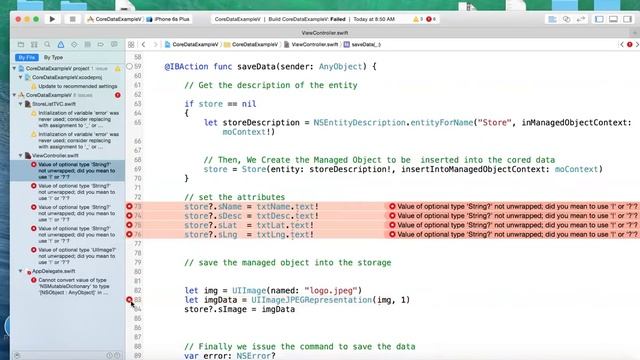Open the CoreDataExampleV scheme selector

click(115, 19)
